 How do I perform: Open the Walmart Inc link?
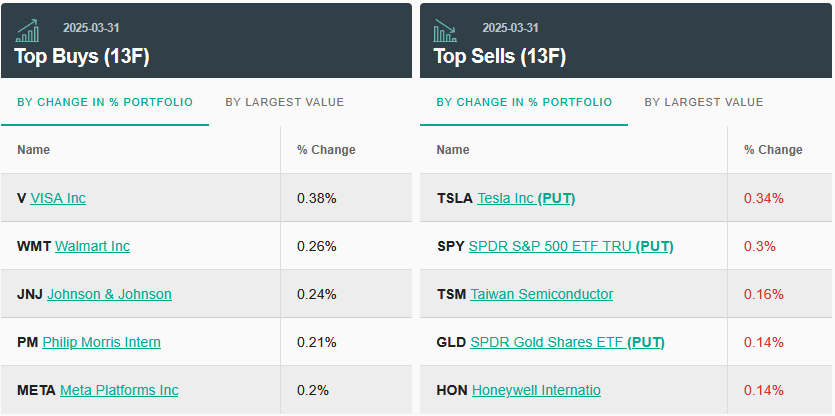tap(92, 246)
